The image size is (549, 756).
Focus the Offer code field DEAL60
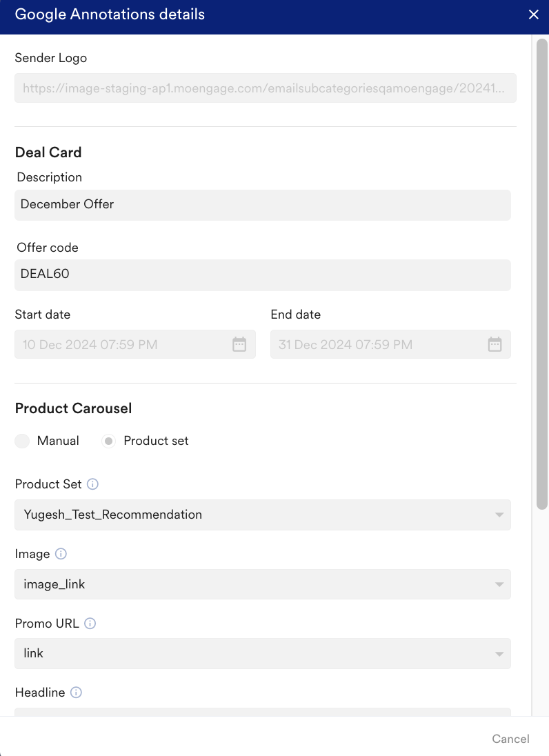tap(262, 275)
